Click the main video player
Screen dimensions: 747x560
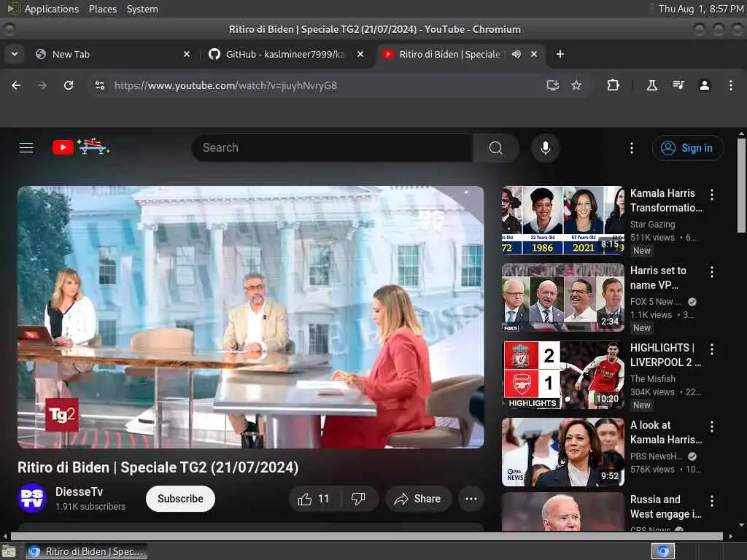click(251, 316)
